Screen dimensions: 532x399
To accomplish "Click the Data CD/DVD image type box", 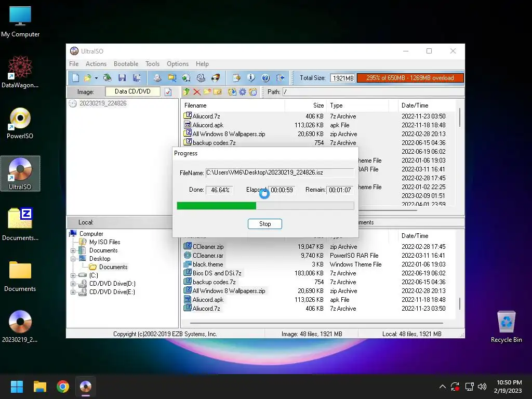I will [132, 91].
